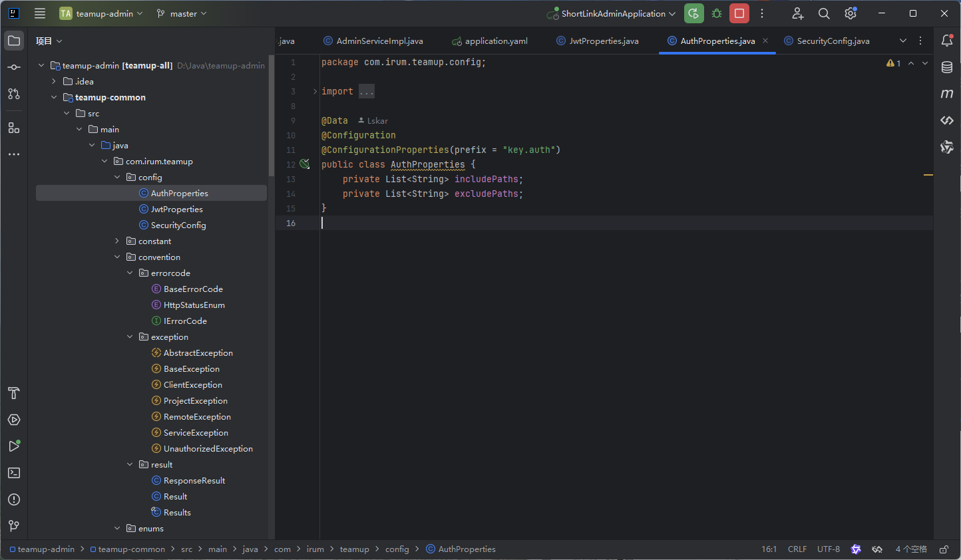The image size is (961, 560).
Task: Click the teamup-common breadcrumb
Action: coord(127,549)
